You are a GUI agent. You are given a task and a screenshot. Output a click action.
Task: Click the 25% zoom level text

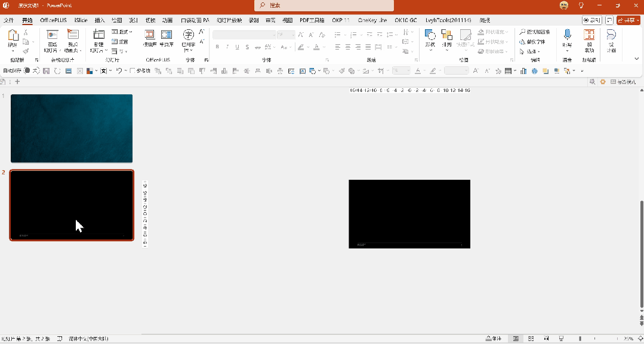[x=628, y=339]
